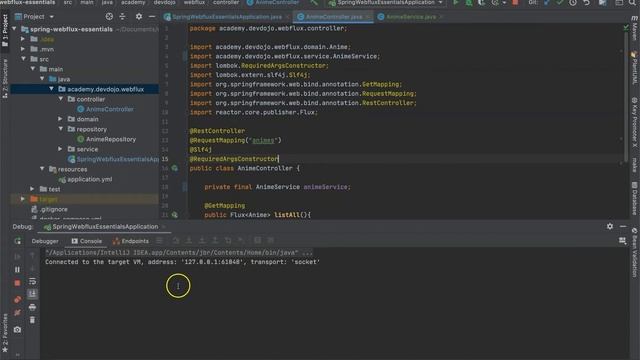Click the editor vertical scrollbar

point(626,96)
